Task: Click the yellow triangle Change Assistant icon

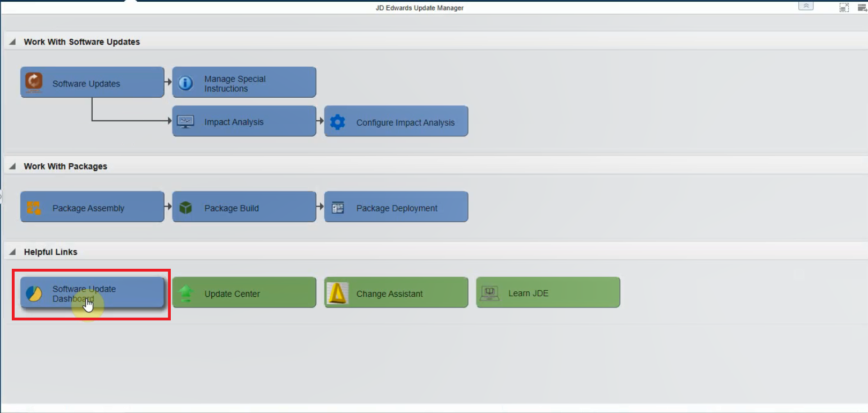Action: click(x=338, y=293)
